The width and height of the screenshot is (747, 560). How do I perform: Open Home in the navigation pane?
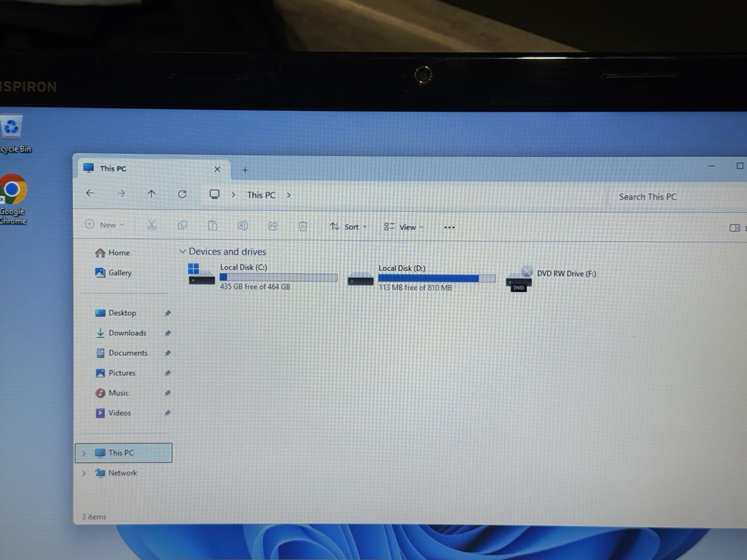coord(113,252)
